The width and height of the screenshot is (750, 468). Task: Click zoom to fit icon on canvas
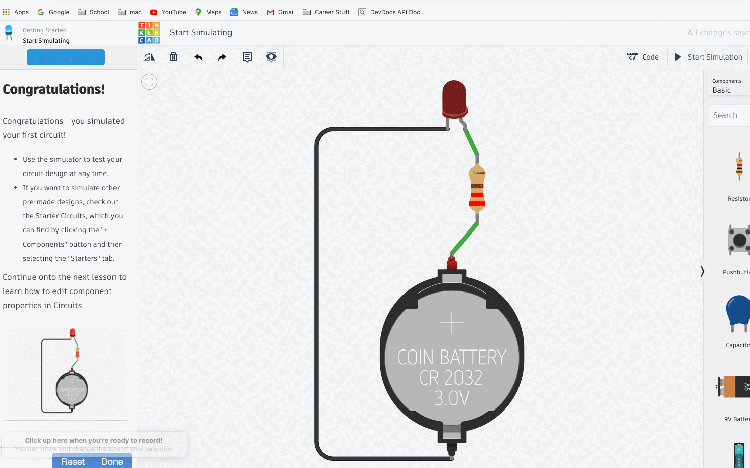[149, 81]
